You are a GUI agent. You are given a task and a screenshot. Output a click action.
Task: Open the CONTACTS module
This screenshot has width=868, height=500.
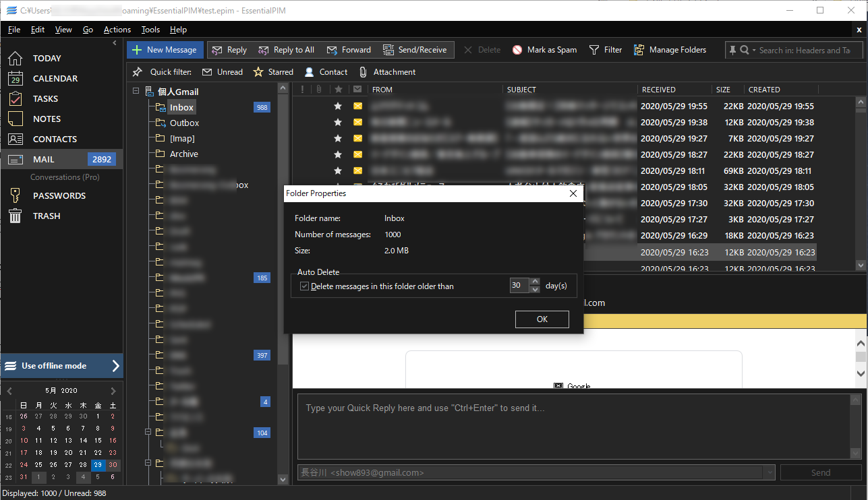point(55,139)
